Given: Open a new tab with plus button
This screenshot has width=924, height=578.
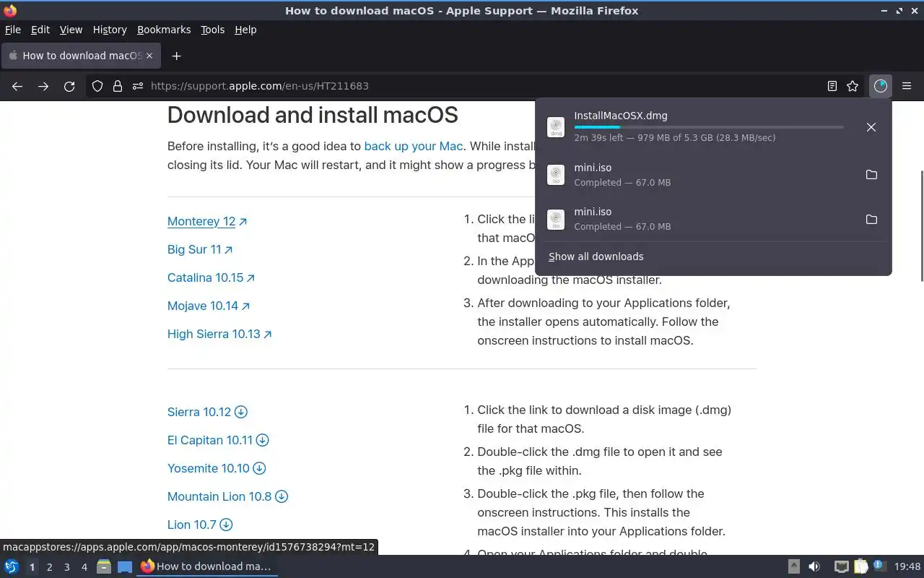Looking at the screenshot, I should coord(176,56).
